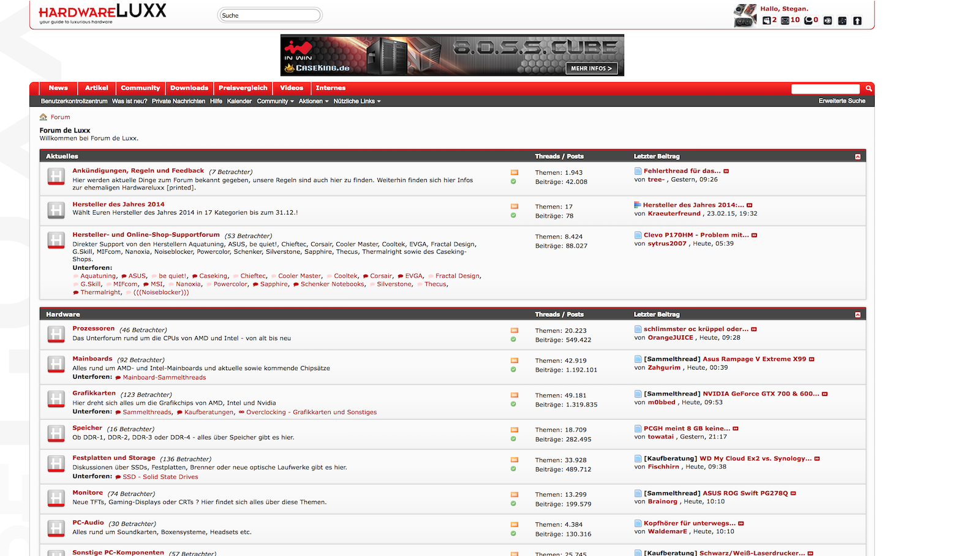This screenshot has width=980, height=556.
Task: Open user profile OrangeJUICE
Action: pyautogui.click(x=671, y=338)
